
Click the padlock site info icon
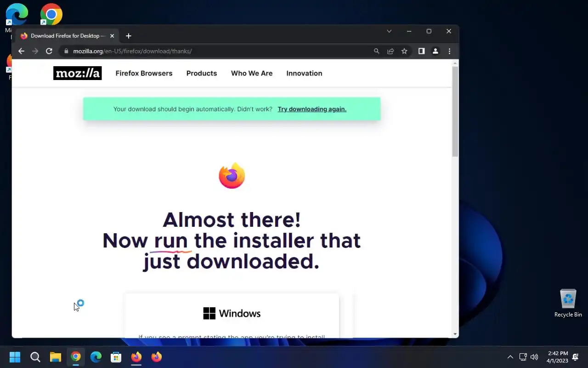[x=66, y=51]
